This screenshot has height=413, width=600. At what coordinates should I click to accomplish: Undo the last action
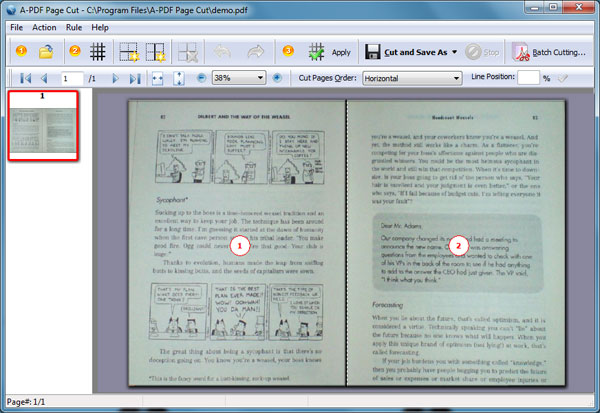(222, 52)
